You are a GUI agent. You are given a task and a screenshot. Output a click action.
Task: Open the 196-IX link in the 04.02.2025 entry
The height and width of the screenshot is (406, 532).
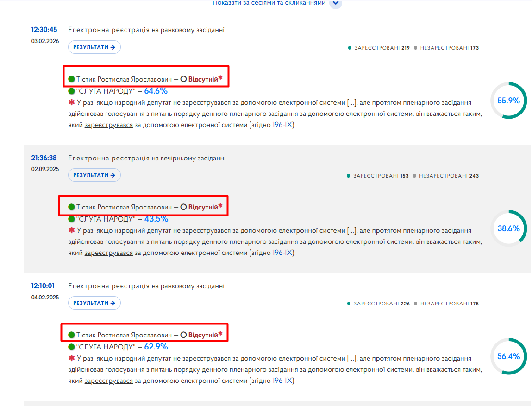pos(282,381)
